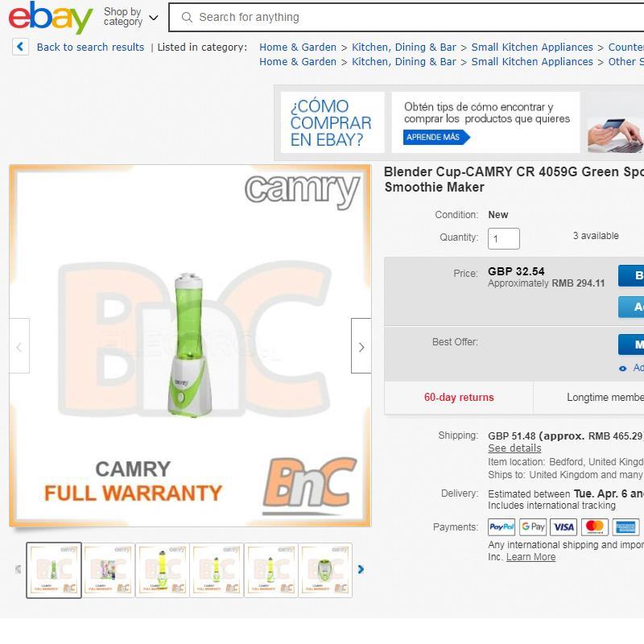The height and width of the screenshot is (644, 644).
Task: Open the Learn More link
Action: point(530,557)
